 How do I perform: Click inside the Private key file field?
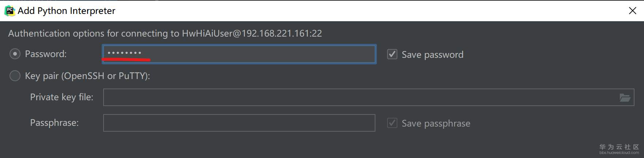coord(359,97)
